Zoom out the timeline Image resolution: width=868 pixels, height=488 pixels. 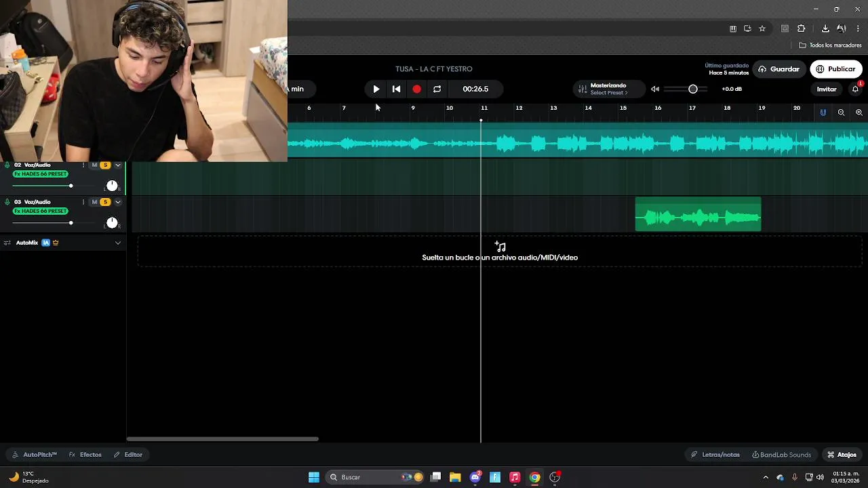(x=841, y=113)
